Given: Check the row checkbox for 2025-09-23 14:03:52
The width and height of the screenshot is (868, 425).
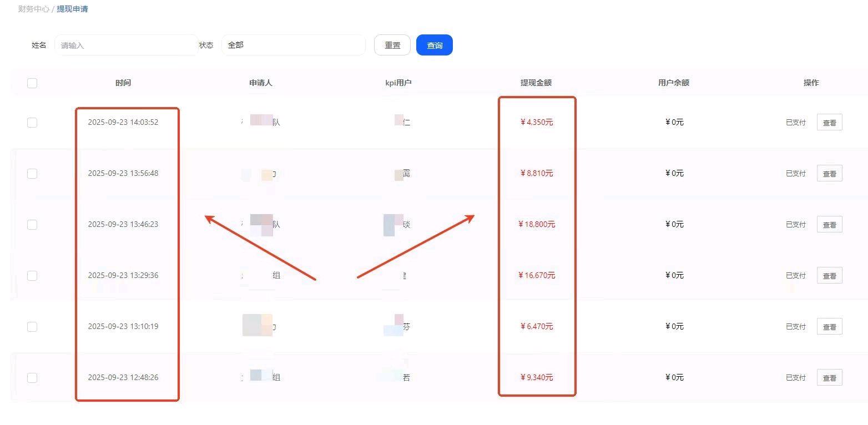Looking at the screenshot, I should coord(32,123).
